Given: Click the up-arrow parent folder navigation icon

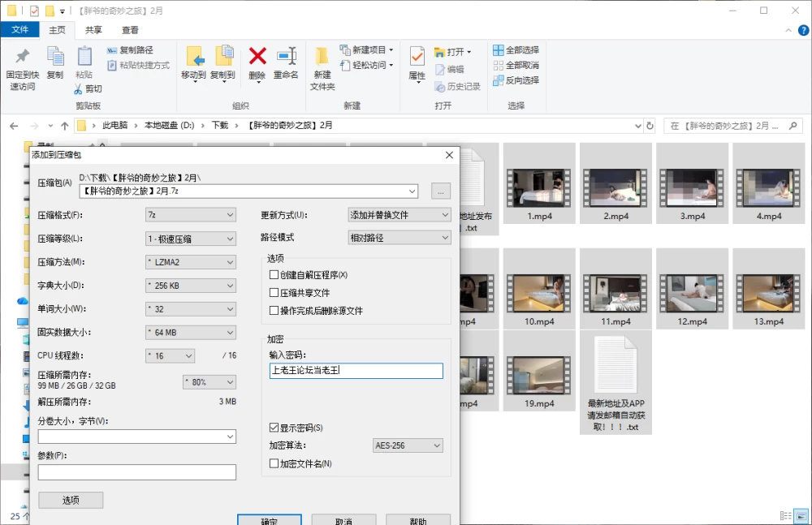Looking at the screenshot, I should point(65,126).
